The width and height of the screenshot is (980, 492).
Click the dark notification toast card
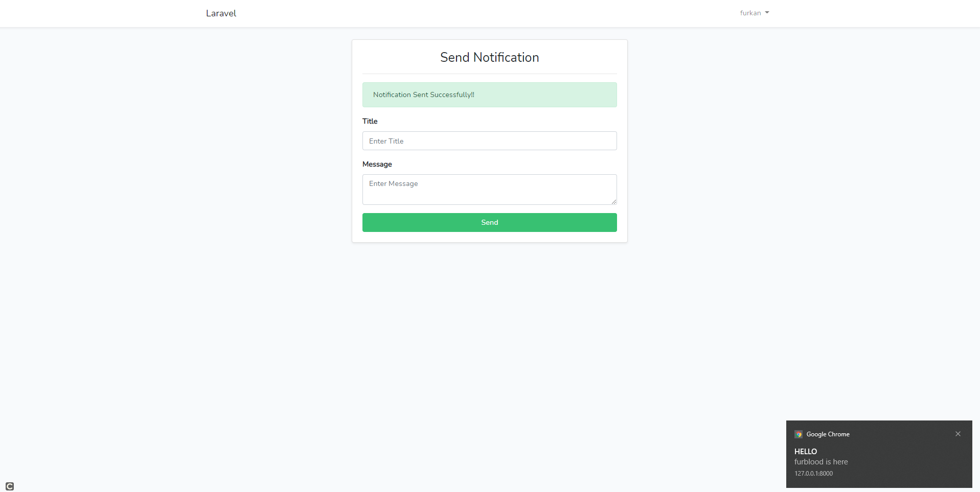(879, 454)
